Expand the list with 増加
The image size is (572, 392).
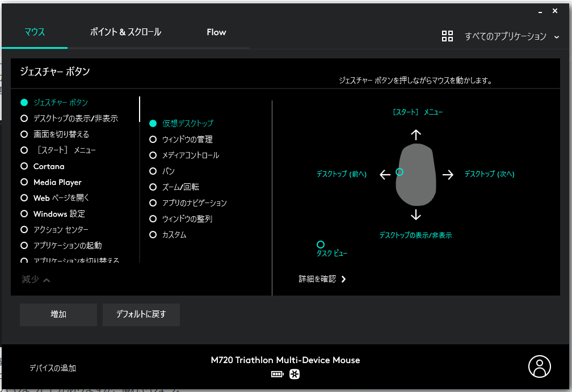point(58,314)
